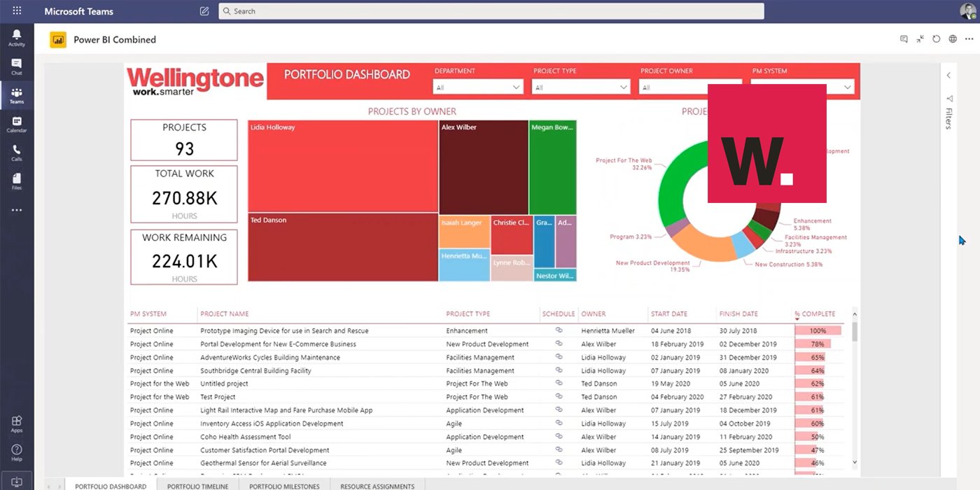Sort by Finish Date column header
This screenshot has height=490, width=980.
click(x=738, y=314)
